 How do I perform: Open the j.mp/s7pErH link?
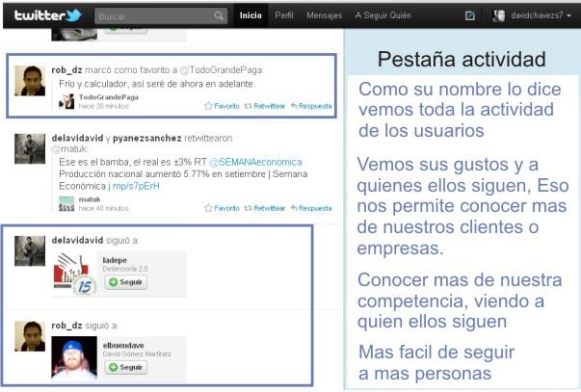(134, 186)
